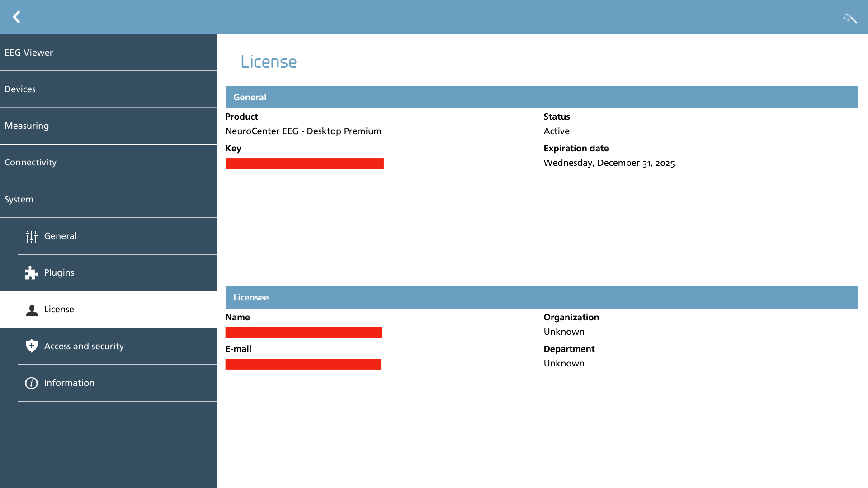Go back using the top-left arrow
Image resolution: width=868 pixels, height=488 pixels.
tap(17, 17)
